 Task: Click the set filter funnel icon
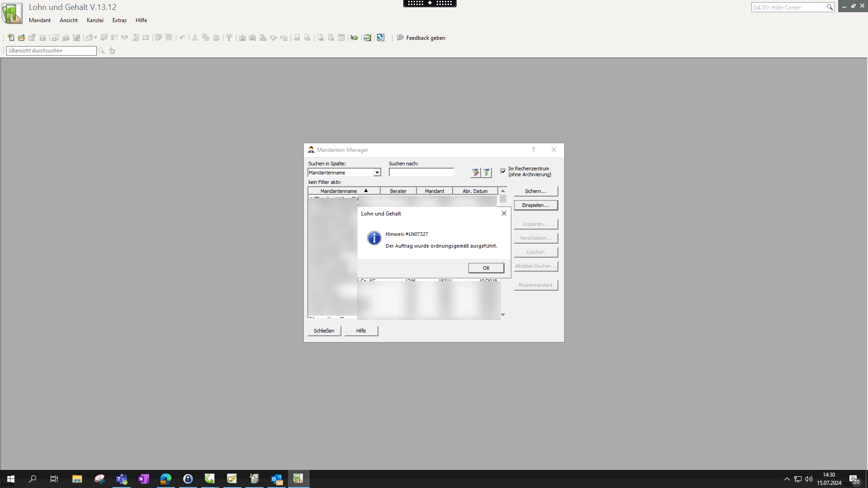(475, 172)
